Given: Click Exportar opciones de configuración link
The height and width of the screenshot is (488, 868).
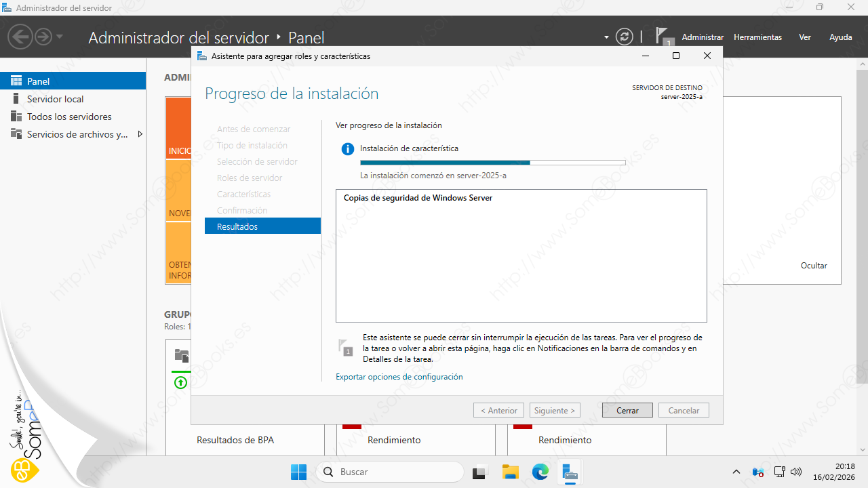Looking at the screenshot, I should click(x=399, y=377).
